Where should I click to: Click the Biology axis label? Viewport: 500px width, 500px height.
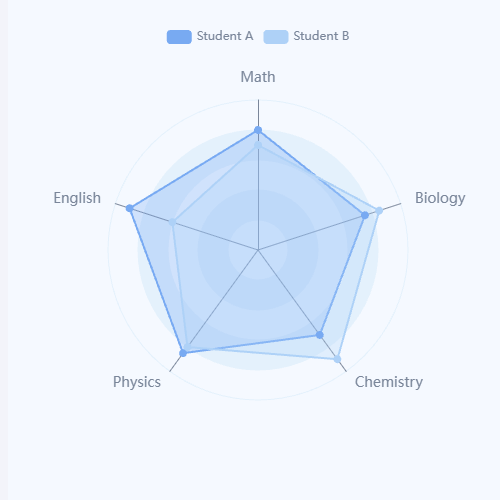pos(440,199)
